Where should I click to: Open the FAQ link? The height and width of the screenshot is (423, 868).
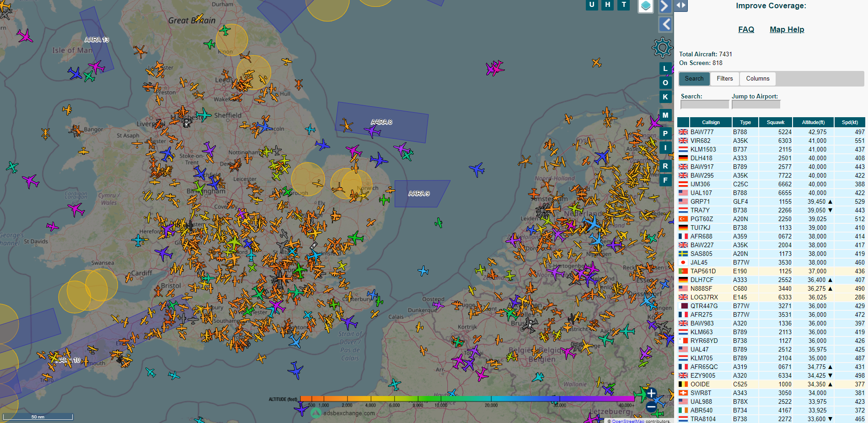coord(746,29)
